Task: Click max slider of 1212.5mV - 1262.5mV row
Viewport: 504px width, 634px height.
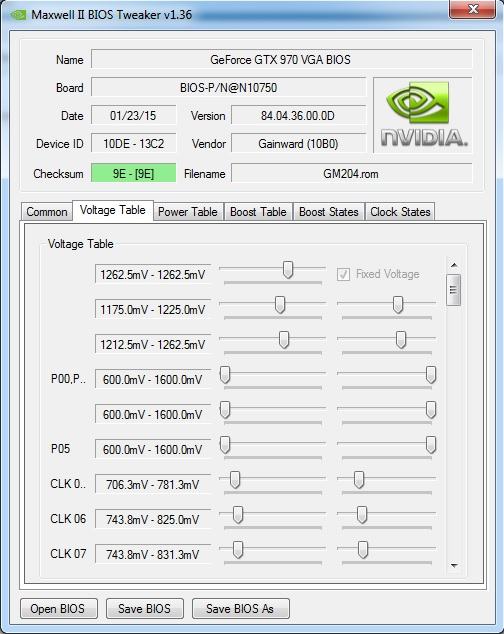Action: click(x=401, y=340)
